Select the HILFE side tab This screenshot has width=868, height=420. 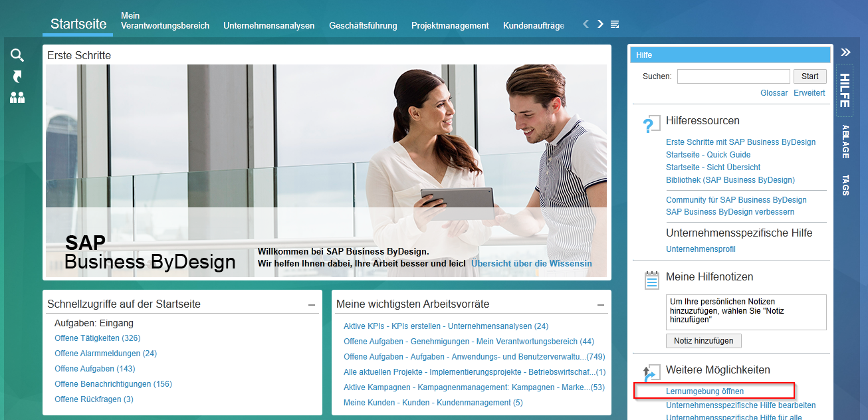pyautogui.click(x=845, y=90)
